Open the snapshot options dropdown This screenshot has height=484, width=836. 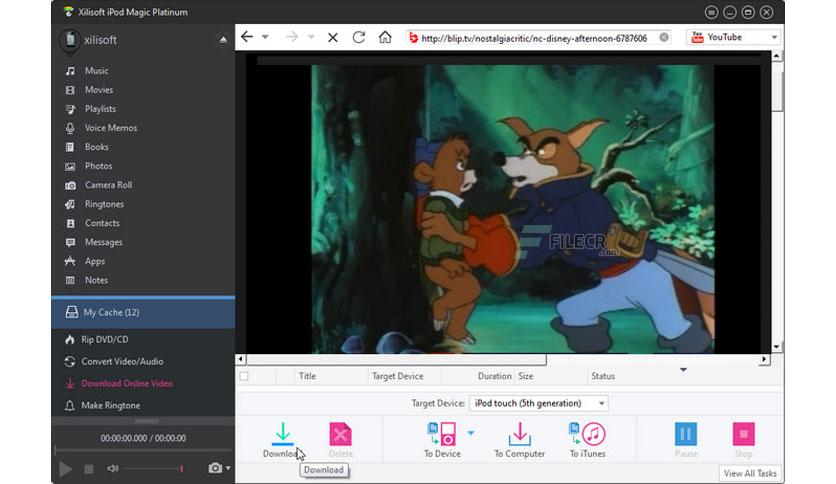(x=228, y=468)
